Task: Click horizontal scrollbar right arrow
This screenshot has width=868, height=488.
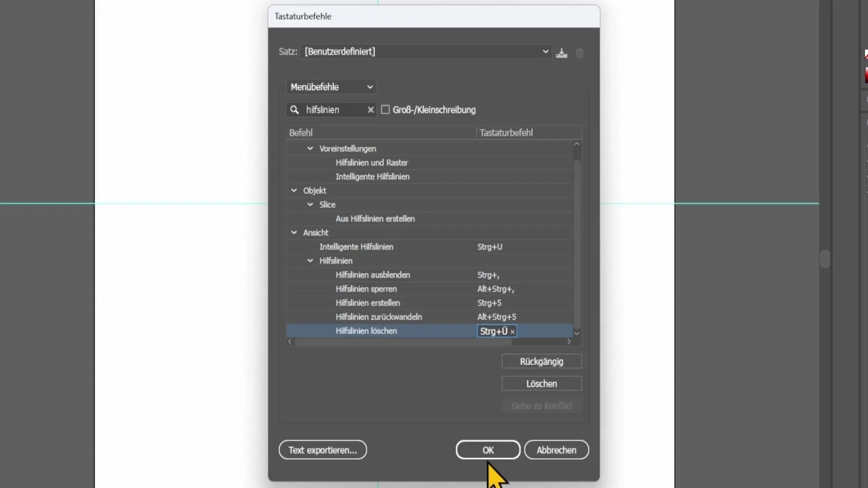Action: point(569,342)
